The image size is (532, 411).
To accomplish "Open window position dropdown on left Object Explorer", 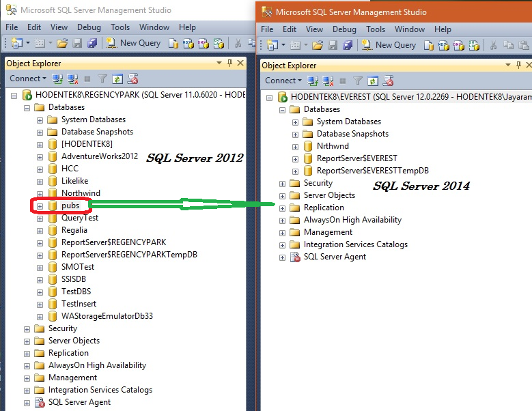I will tap(219, 63).
